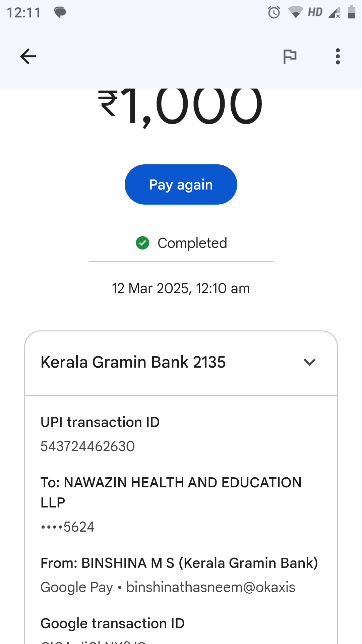
Task: Expand Kerala Gramin Bank 2135 chevron
Action: pos(309,362)
